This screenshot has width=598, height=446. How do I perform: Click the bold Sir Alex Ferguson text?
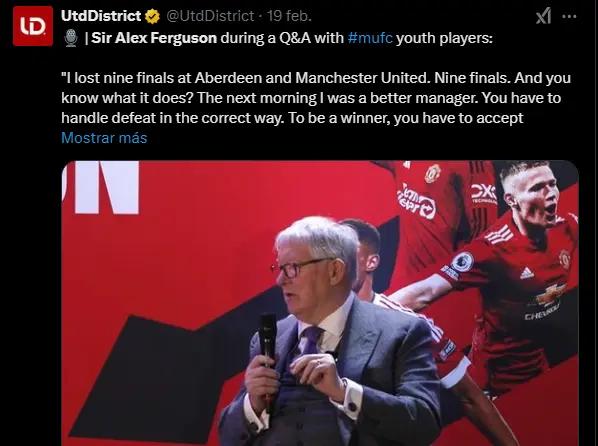[x=154, y=38]
